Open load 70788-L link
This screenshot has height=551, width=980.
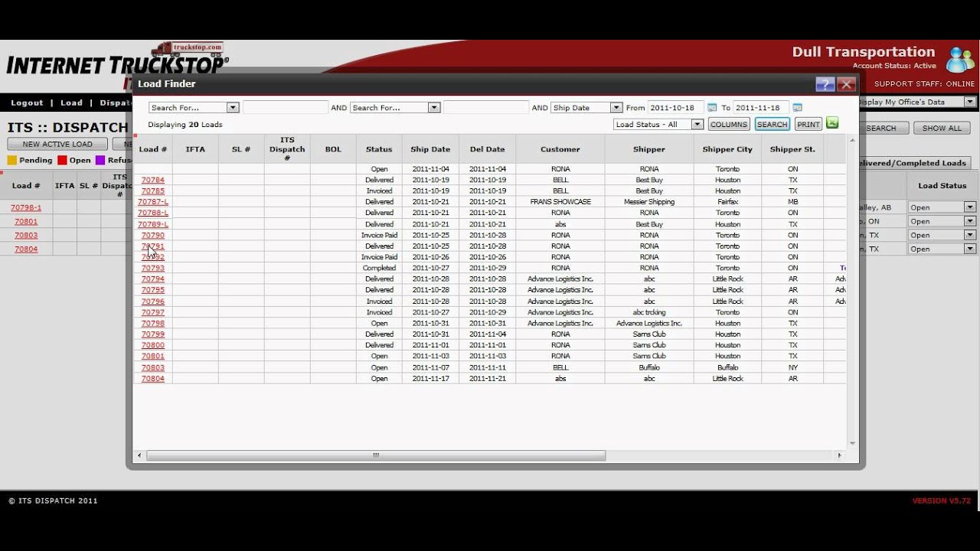pyautogui.click(x=153, y=213)
